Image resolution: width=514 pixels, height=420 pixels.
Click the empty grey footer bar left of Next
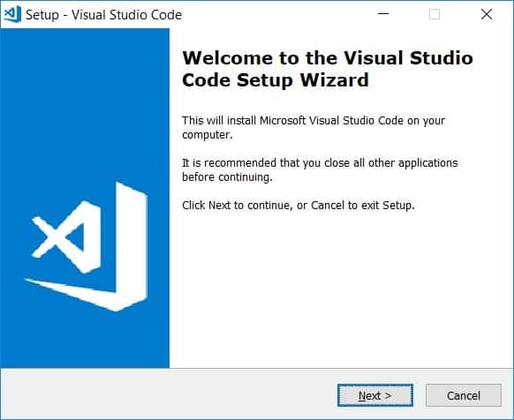pyautogui.click(x=167, y=394)
